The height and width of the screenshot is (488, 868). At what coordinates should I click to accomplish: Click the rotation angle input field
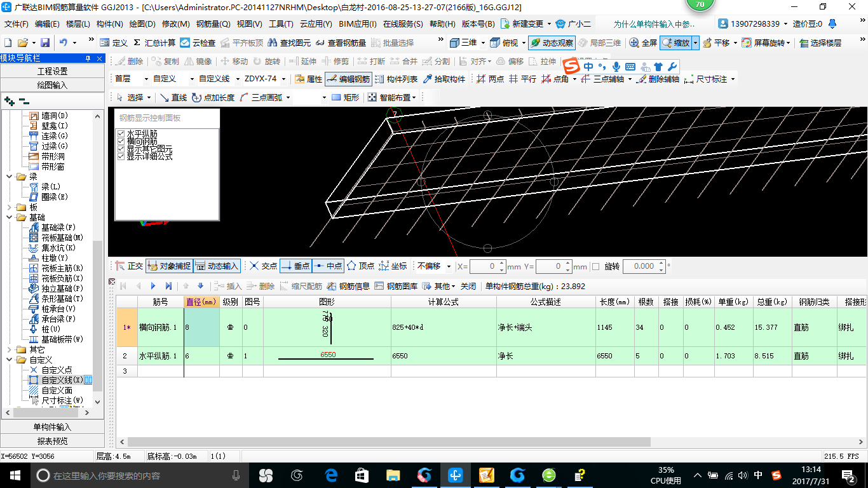(643, 266)
